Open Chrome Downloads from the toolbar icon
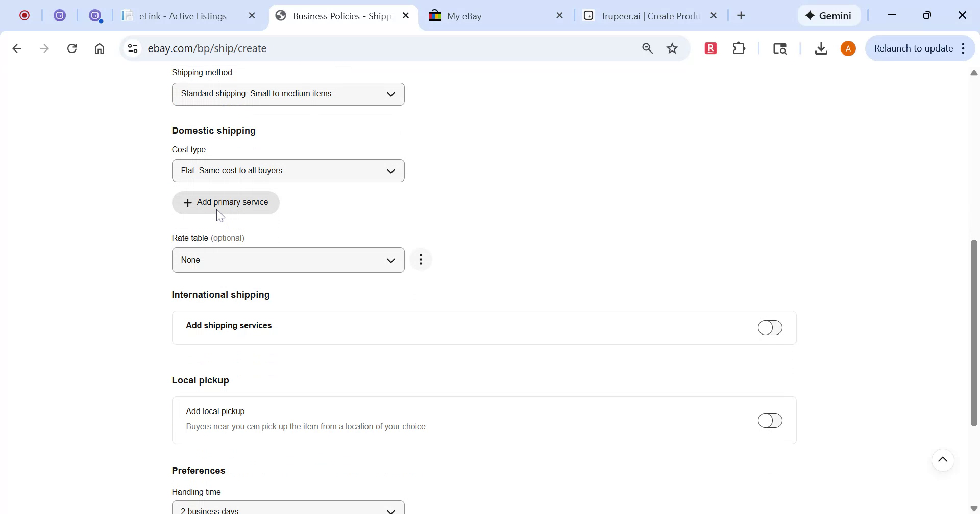Image resolution: width=980 pixels, height=514 pixels. [821, 48]
